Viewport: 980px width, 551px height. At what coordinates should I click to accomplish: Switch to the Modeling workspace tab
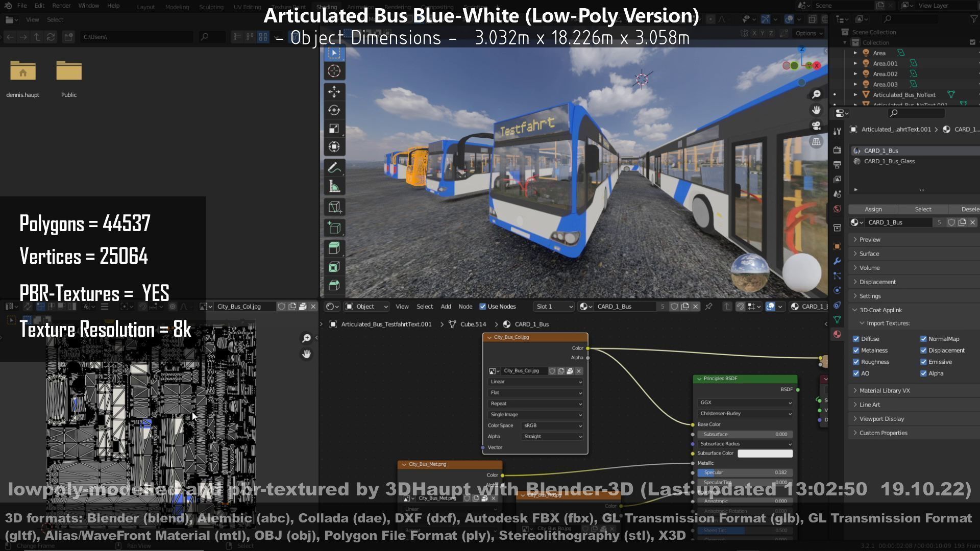(x=177, y=7)
